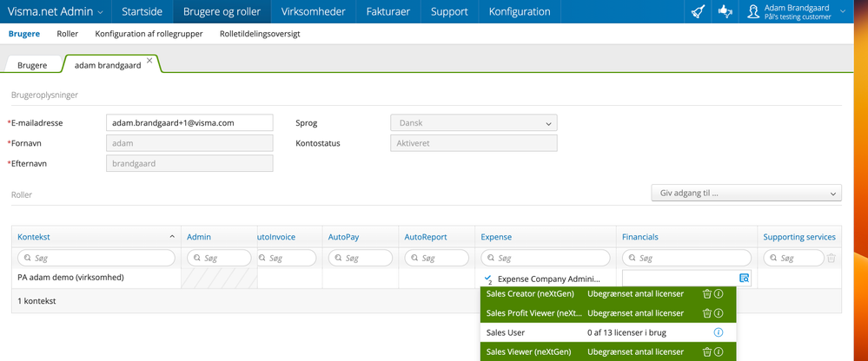Switch to the Brugere tab
The image size is (868, 361).
(32, 65)
